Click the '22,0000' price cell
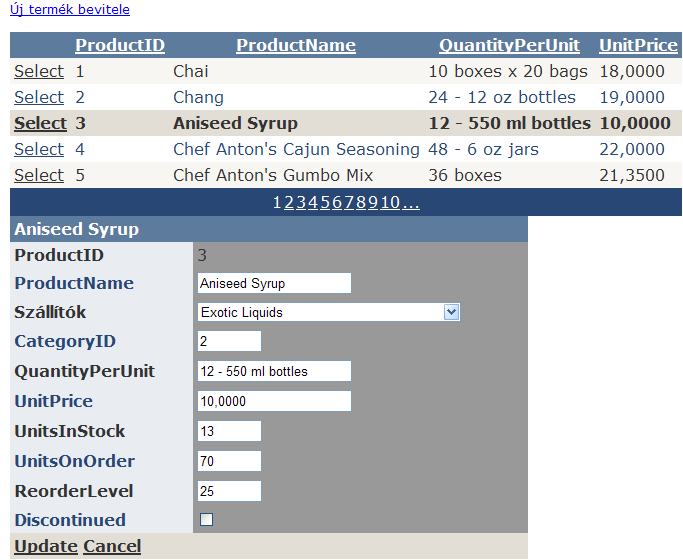Viewport: 683px width, 560px height. coord(632,149)
